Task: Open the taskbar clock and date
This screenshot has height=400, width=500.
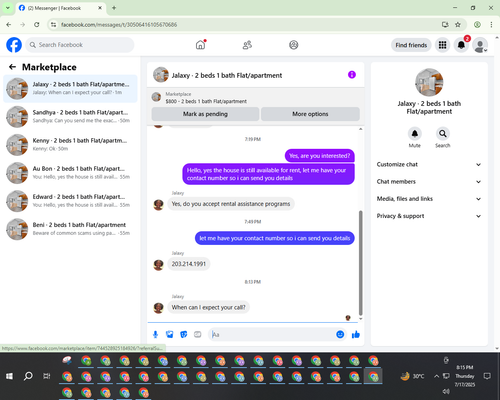Action: point(465,376)
